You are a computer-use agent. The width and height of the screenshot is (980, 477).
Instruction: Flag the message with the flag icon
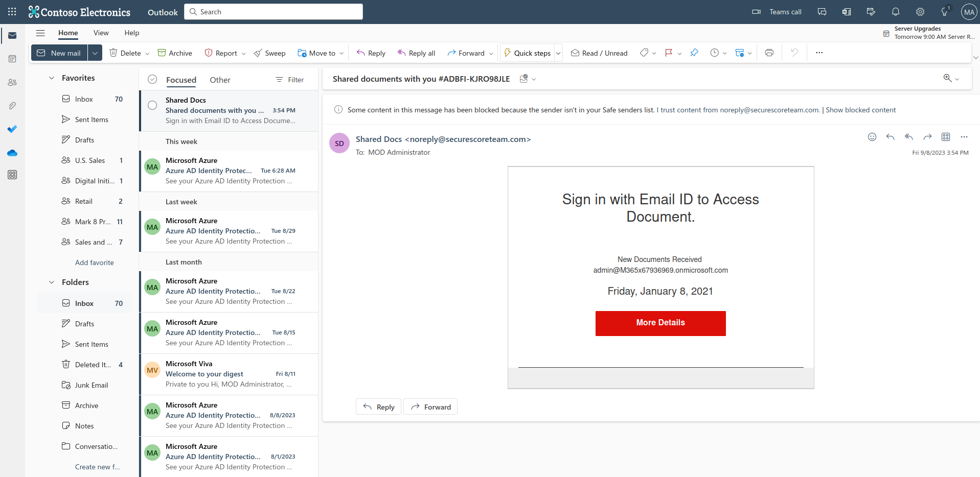click(668, 53)
